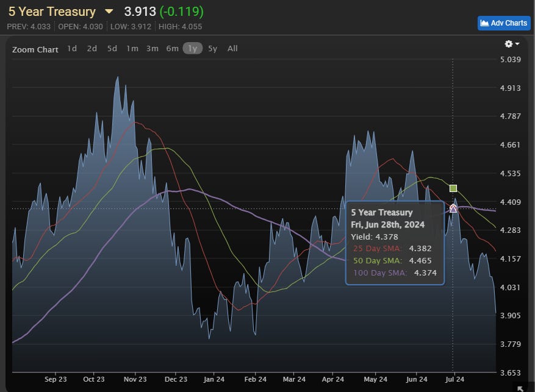Click the Jul 24 axis label

coord(454,379)
